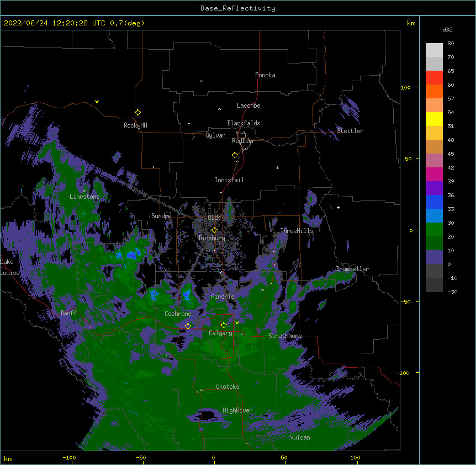Select the ThreeHills label
Screen dimensions: 476x465
pos(297,231)
